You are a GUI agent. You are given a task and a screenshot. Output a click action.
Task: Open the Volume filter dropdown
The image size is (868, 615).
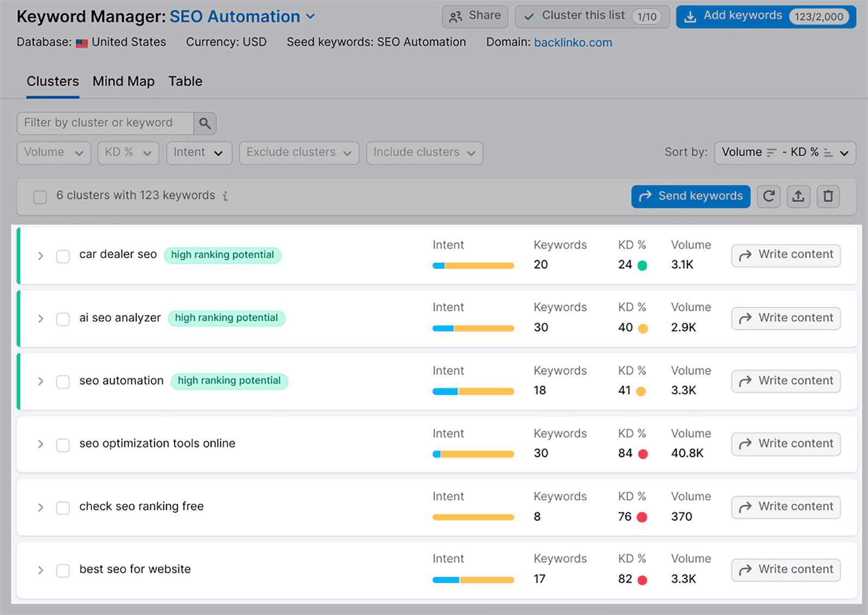point(53,153)
